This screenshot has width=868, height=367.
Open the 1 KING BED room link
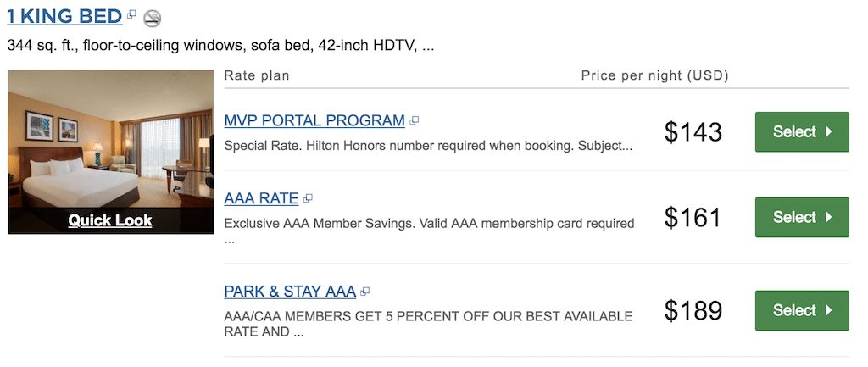tap(64, 16)
